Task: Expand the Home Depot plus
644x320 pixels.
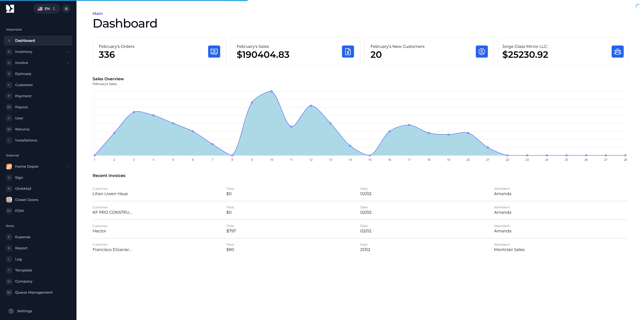Action: point(68,166)
